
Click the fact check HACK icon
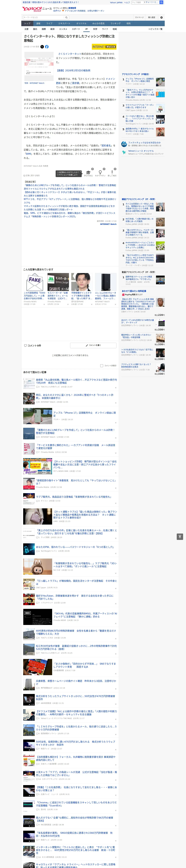(x=124, y=144)
